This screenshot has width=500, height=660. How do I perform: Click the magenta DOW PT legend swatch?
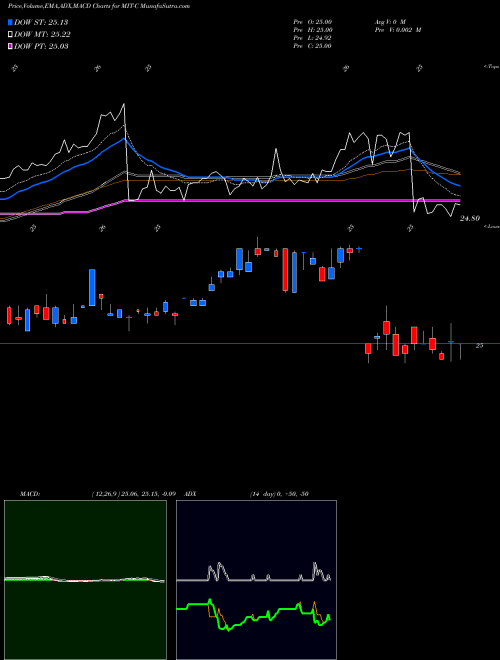tap(10, 46)
